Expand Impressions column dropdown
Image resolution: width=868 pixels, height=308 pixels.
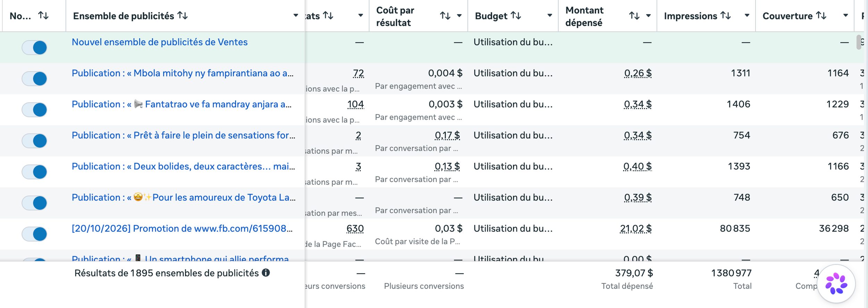[747, 16]
